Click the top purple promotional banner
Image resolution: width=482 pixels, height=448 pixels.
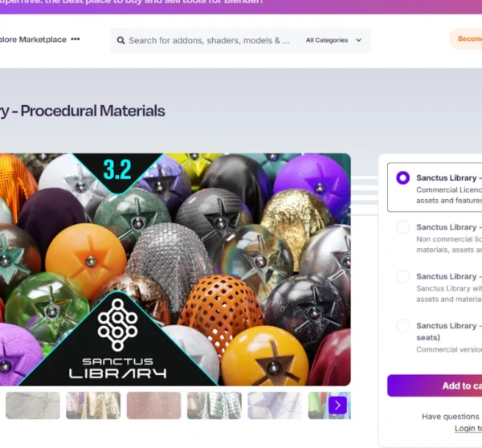[241, 6]
